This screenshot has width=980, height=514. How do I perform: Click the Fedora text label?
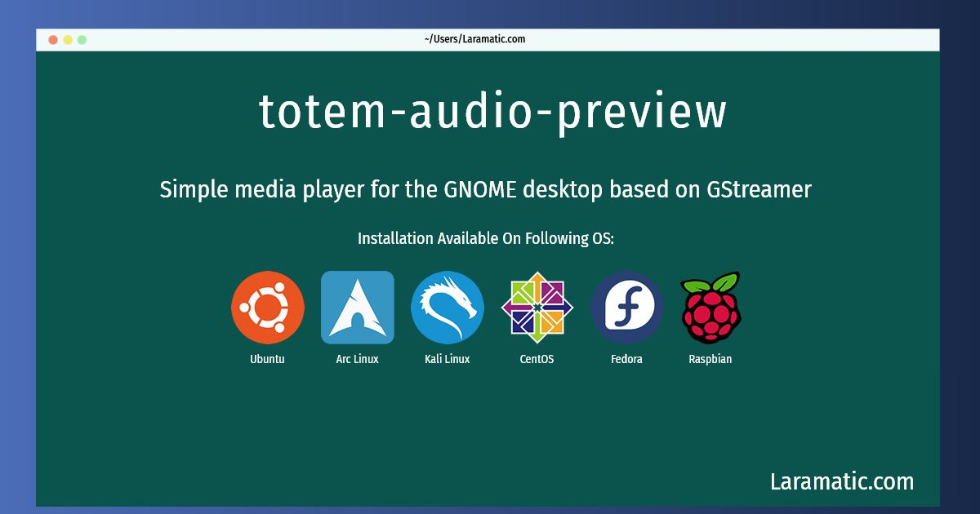(x=627, y=359)
